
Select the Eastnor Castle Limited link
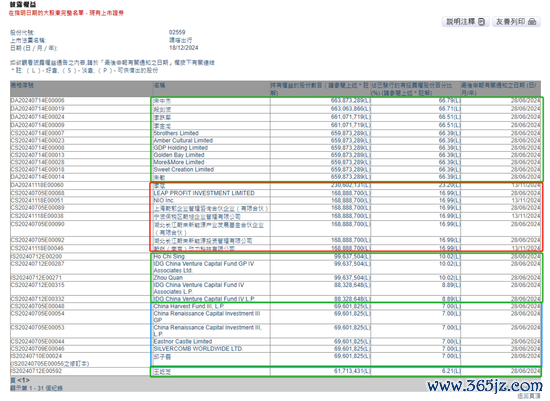coord(183,341)
